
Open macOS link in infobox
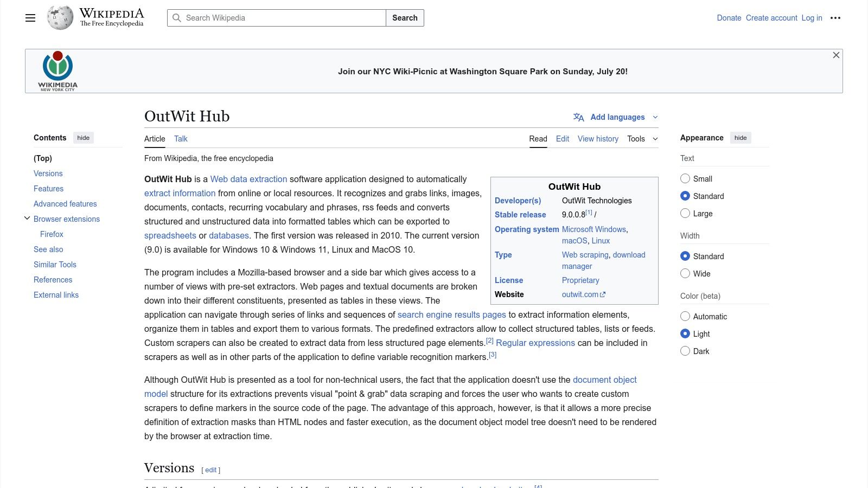pos(575,241)
